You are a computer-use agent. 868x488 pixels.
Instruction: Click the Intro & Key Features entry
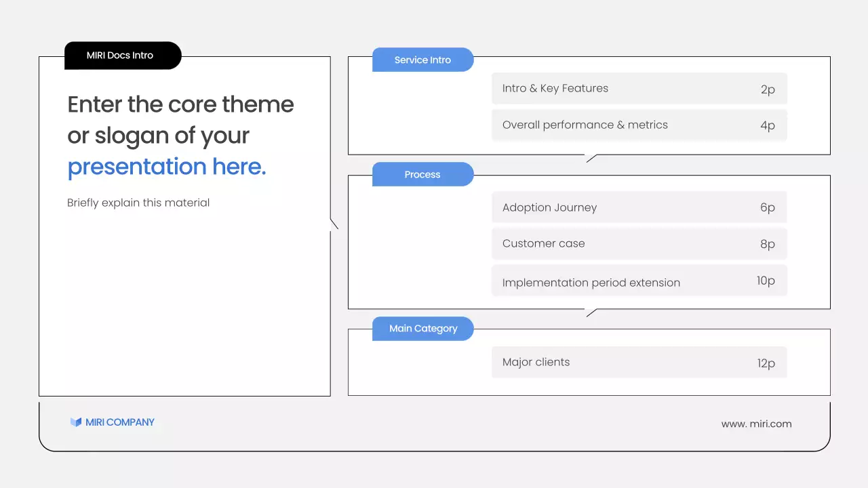coord(555,88)
